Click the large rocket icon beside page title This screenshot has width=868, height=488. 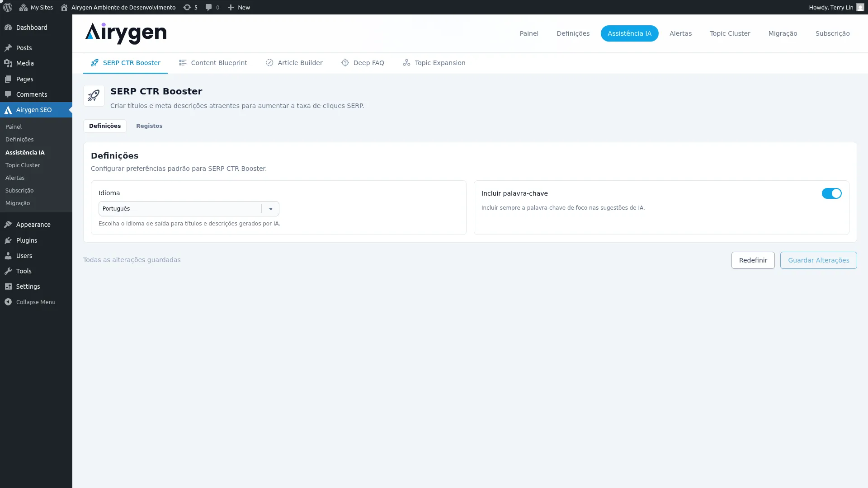[94, 96]
